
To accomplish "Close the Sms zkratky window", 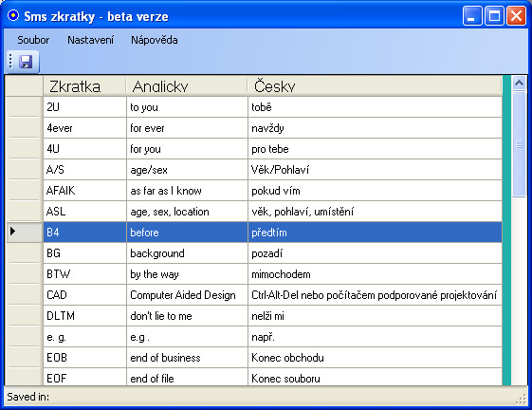I will coord(516,15).
